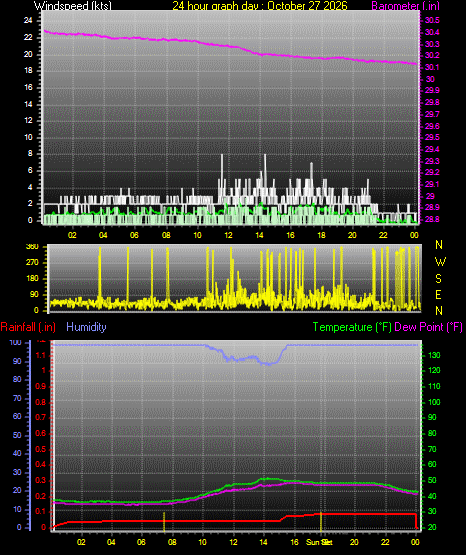Viewport: 466px width, 555px height.
Task: Click the sunrise marker line on the bottom graph
Action: [164, 521]
